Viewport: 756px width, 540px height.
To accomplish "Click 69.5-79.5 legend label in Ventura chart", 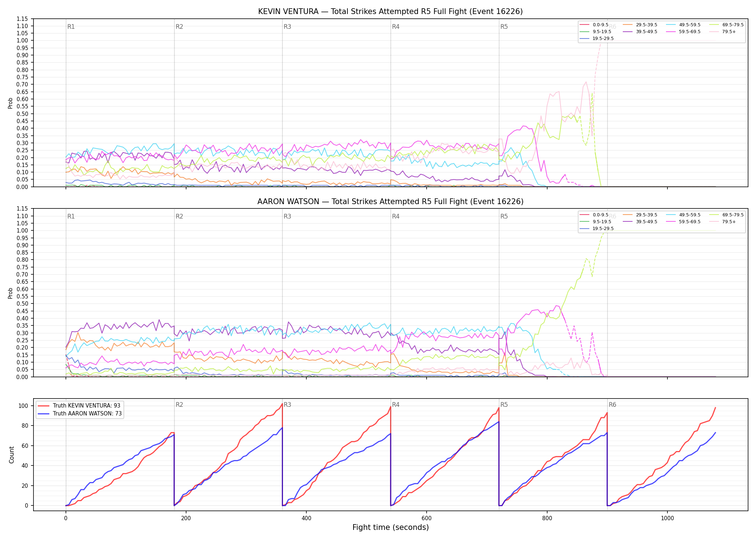I will click(733, 25).
